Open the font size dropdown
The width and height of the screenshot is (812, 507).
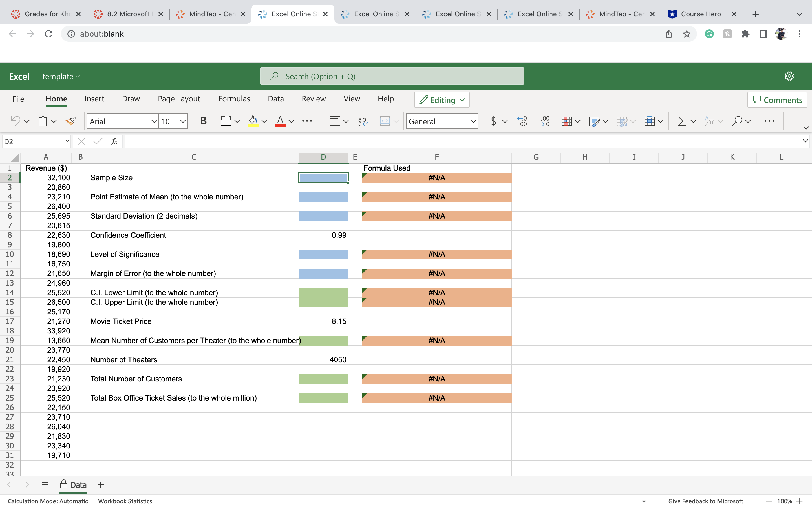(182, 121)
